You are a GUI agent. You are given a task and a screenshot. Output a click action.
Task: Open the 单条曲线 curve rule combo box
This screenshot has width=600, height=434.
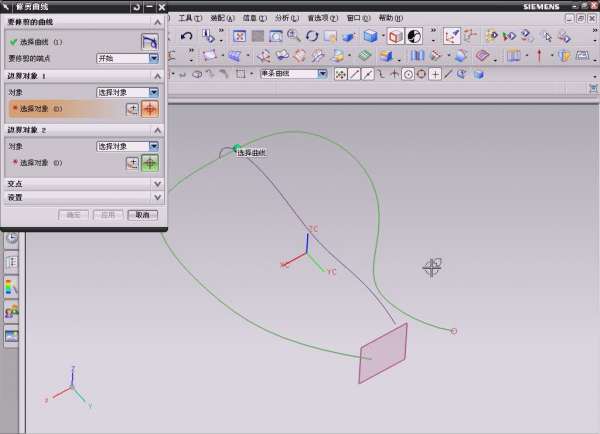coord(293,74)
